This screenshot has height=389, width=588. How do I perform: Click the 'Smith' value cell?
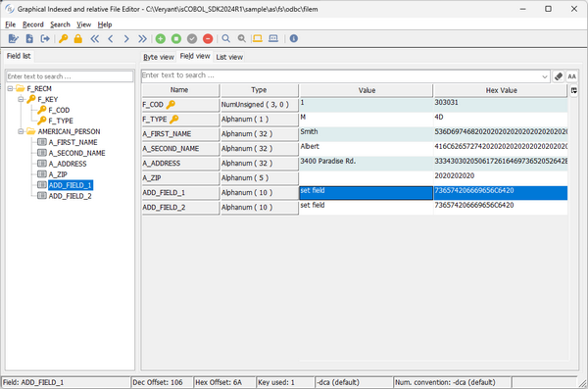367,134
